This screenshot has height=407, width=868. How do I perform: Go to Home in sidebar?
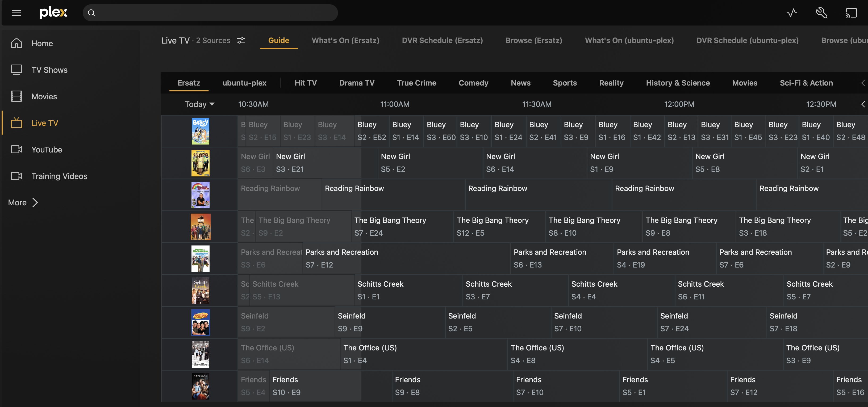pyautogui.click(x=42, y=43)
